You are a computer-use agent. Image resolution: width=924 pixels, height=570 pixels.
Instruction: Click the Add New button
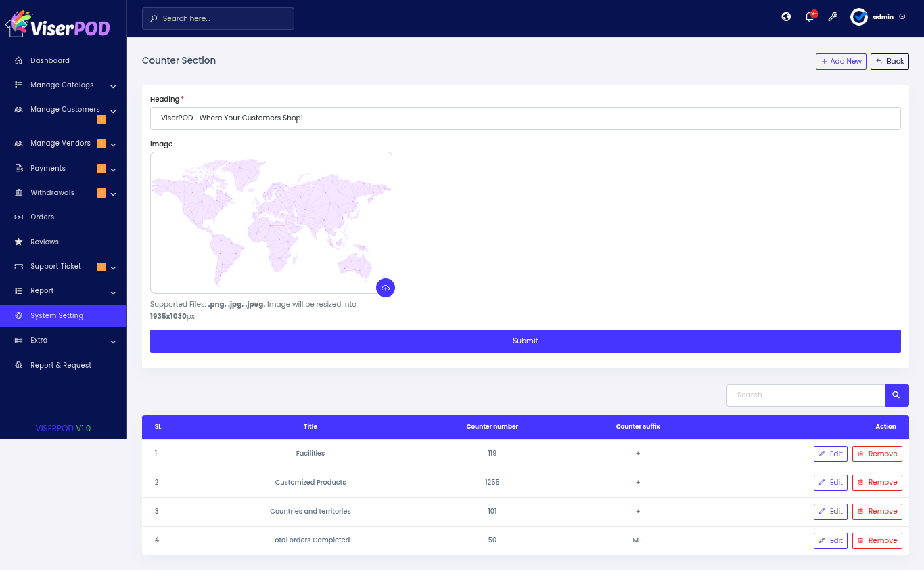[x=840, y=62]
